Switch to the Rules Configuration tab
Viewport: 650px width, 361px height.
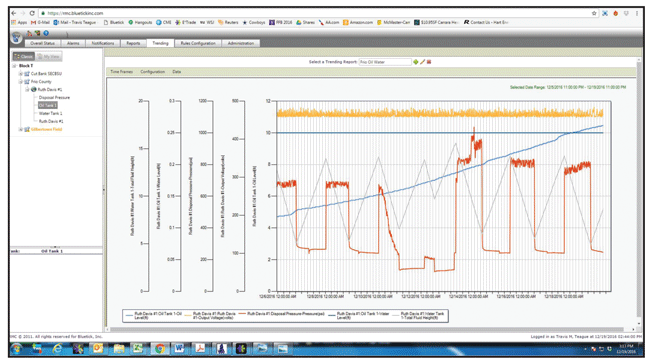(x=198, y=43)
